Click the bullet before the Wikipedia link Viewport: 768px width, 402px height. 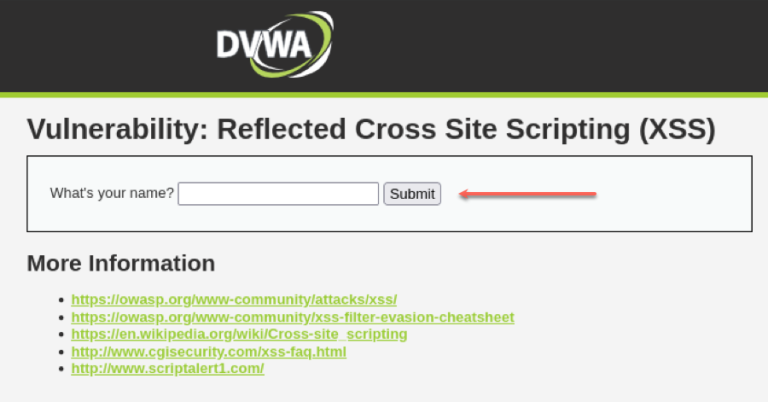(x=61, y=334)
